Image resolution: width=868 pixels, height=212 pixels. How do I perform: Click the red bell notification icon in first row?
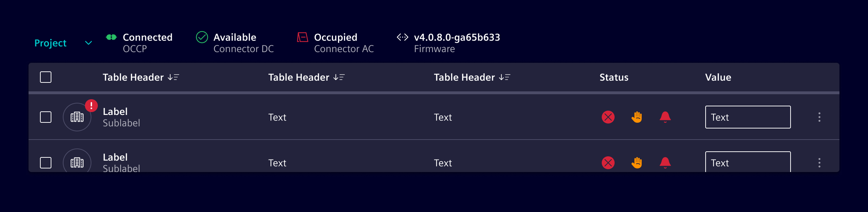pos(665,117)
